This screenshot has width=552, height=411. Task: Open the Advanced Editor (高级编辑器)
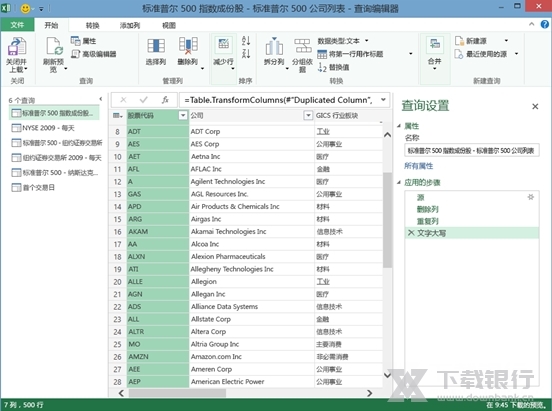pos(94,54)
